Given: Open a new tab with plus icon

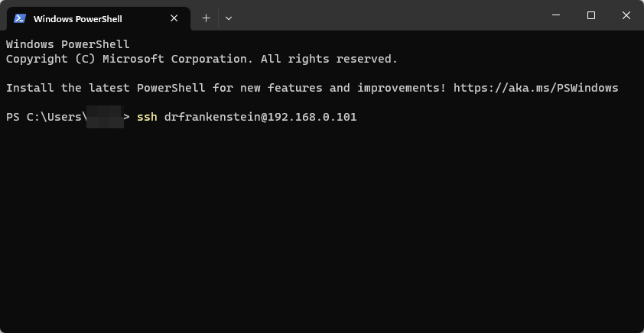Looking at the screenshot, I should pyautogui.click(x=207, y=18).
